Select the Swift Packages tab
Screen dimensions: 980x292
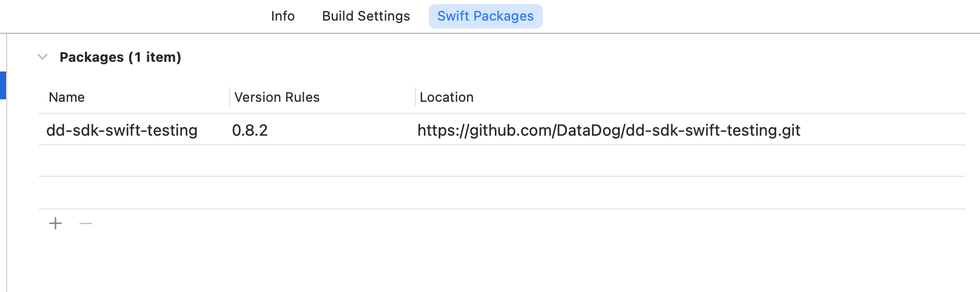[485, 16]
